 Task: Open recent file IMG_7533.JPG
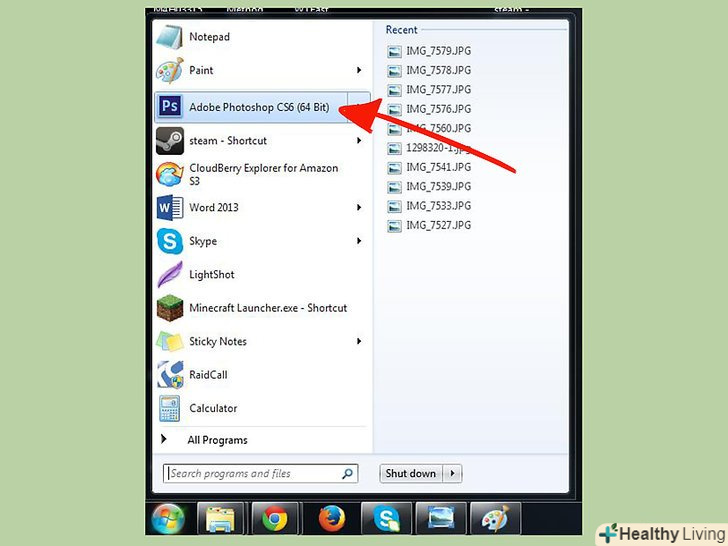click(429, 206)
